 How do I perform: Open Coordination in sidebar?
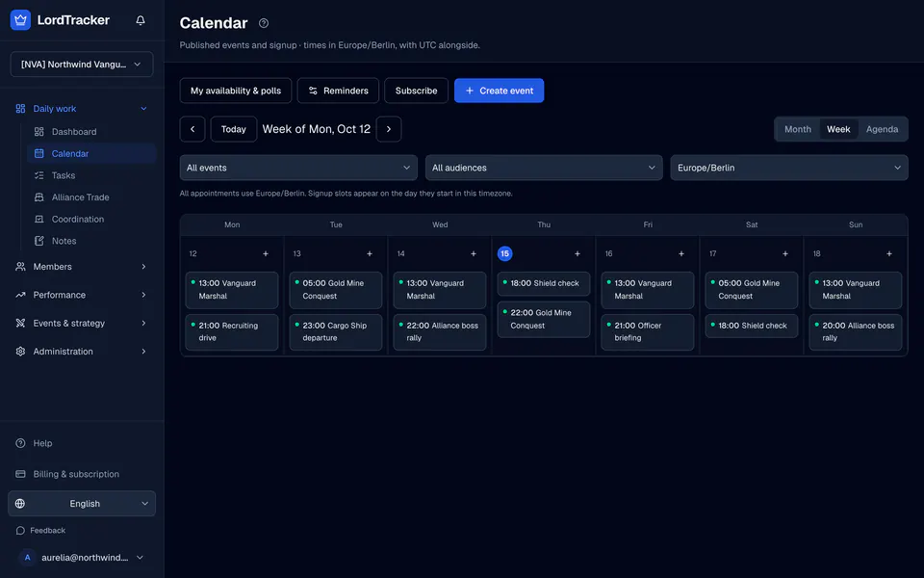click(x=91, y=219)
